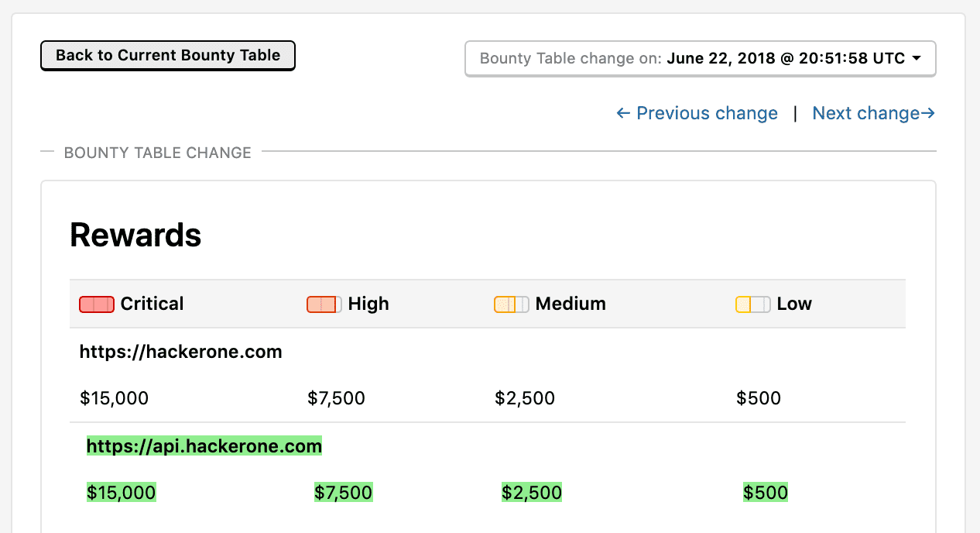Click the highlighted $7,500 api reward
The height and width of the screenshot is (533, 980).
tap(344, 493)
